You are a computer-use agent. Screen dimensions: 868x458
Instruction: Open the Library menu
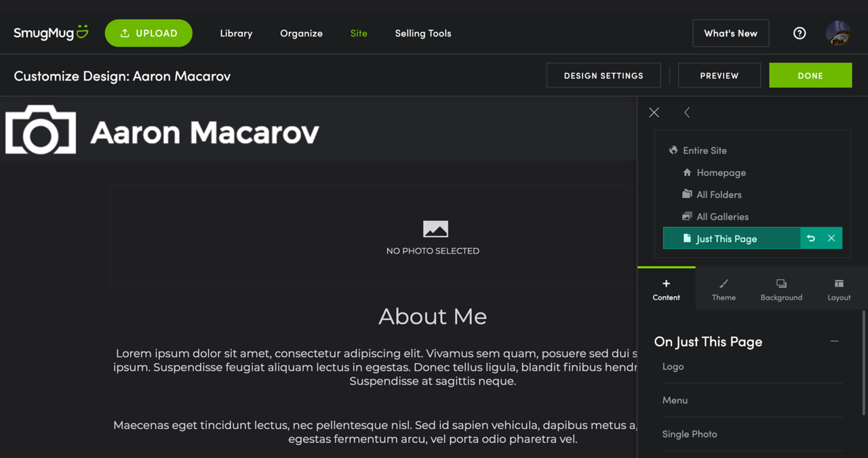coord(236,33)
